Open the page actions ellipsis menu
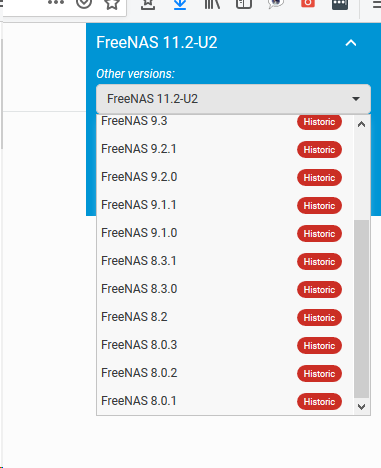Image resolution: width=381 pixels, height=468 pixels. pos(56,2)
